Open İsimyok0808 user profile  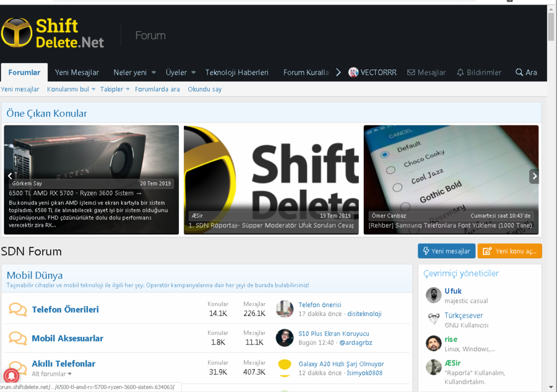[365, 373]
